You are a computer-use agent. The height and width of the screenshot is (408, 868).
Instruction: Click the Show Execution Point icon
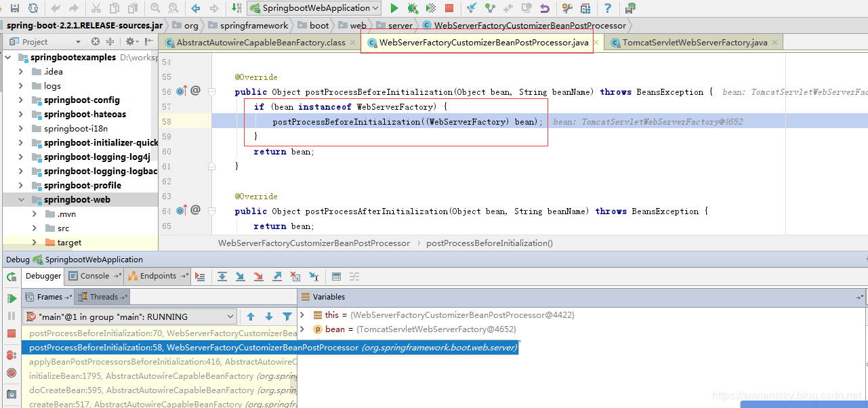click(200, 277)
